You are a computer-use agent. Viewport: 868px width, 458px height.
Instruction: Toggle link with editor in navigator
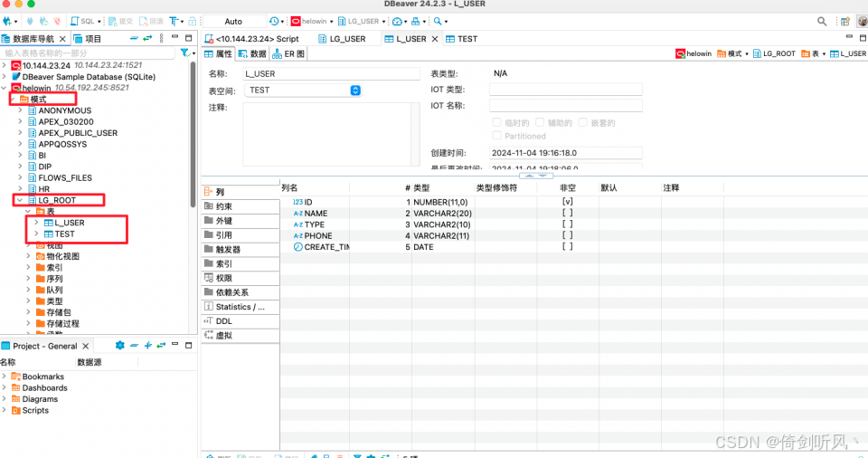(147, 38)
